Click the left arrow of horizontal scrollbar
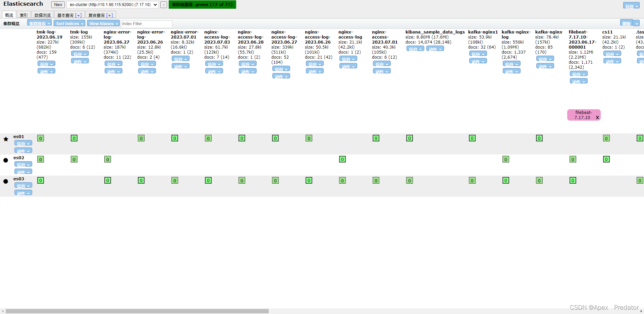The height and width of the screenshot is (314, 644). point(3,311)
